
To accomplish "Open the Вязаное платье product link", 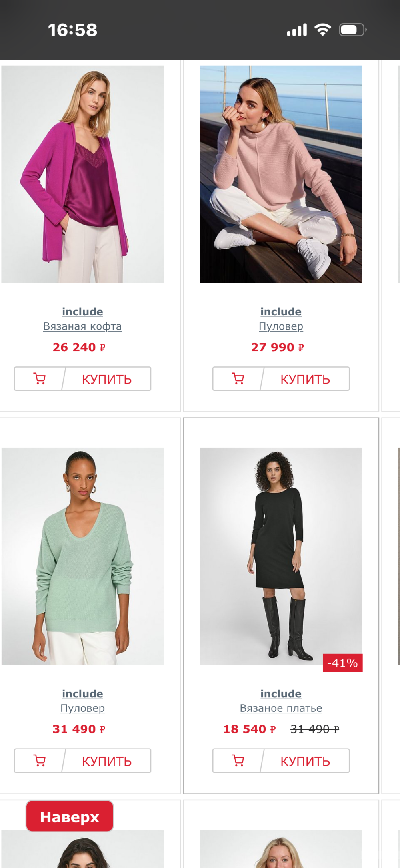I will click(281, 708).
